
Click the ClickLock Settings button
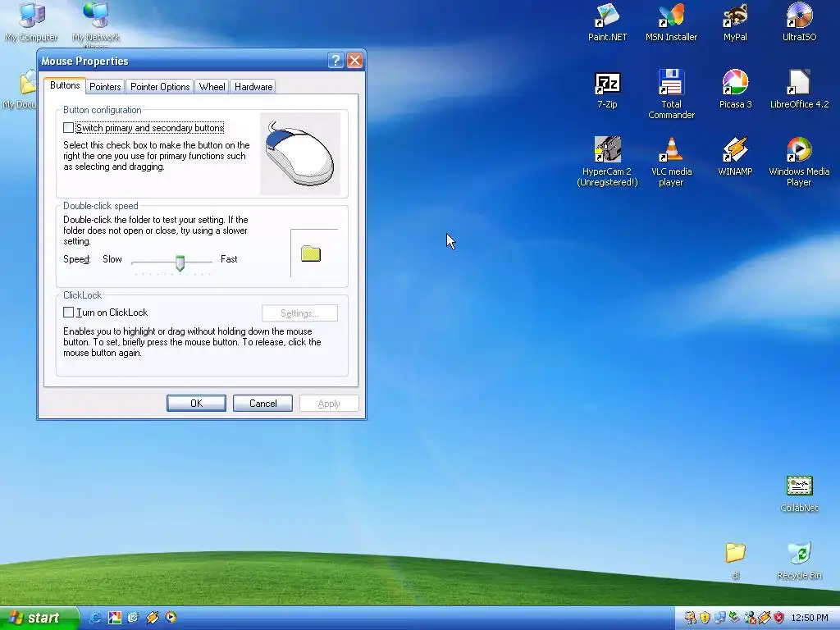(299, 313)
